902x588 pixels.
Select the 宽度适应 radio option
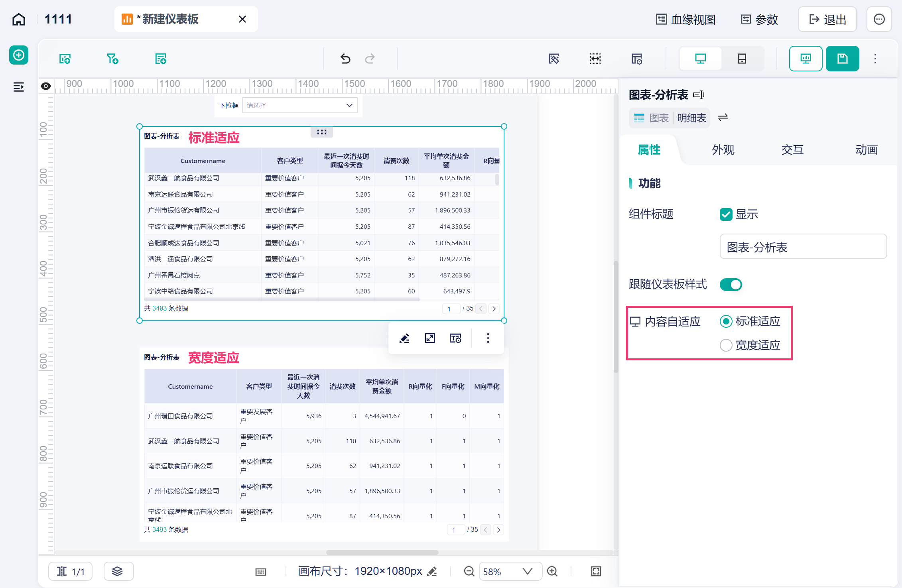pos(726,345)
